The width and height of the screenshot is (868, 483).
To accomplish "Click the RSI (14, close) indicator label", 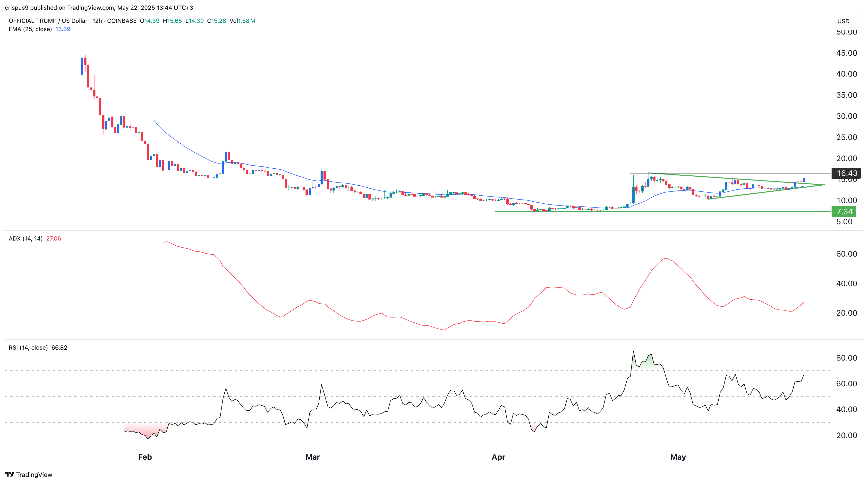I will (28, 347).
